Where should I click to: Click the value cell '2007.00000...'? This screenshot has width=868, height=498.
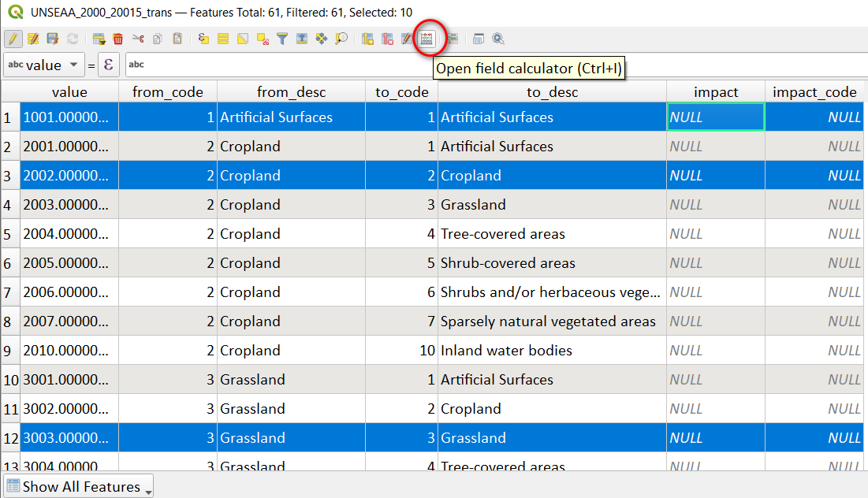69,321
